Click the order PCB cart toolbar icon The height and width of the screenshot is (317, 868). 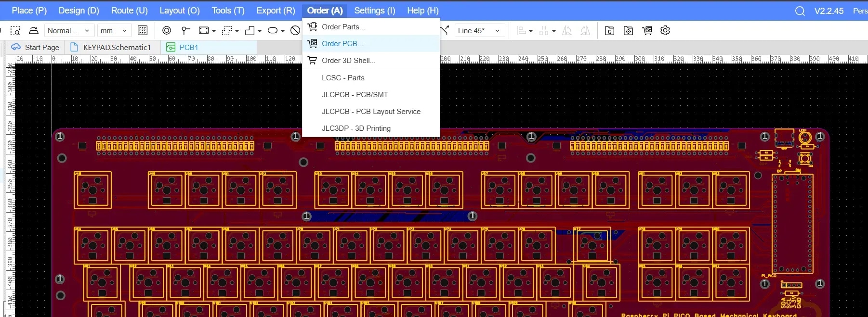647,30
